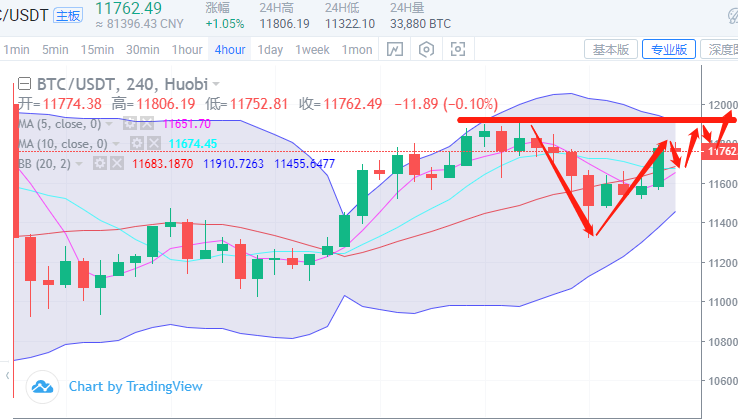Expand MA (10, close, 0) dropdown arrow

click(x=116, y=143)
